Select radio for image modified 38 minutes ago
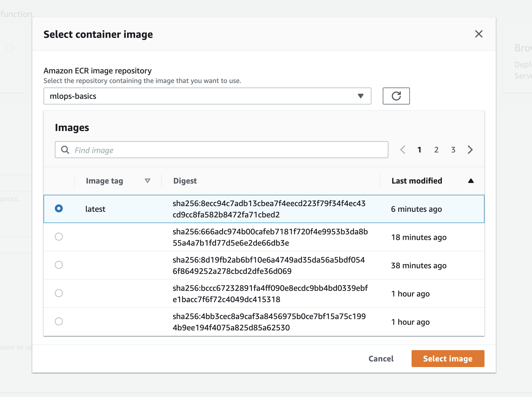 click(x=59, y=265)
